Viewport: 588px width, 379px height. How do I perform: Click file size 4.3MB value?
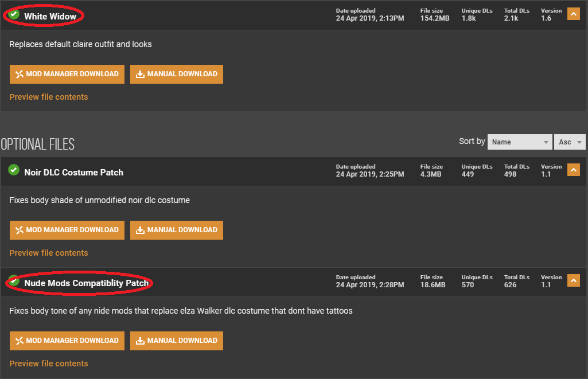point(431,174)
